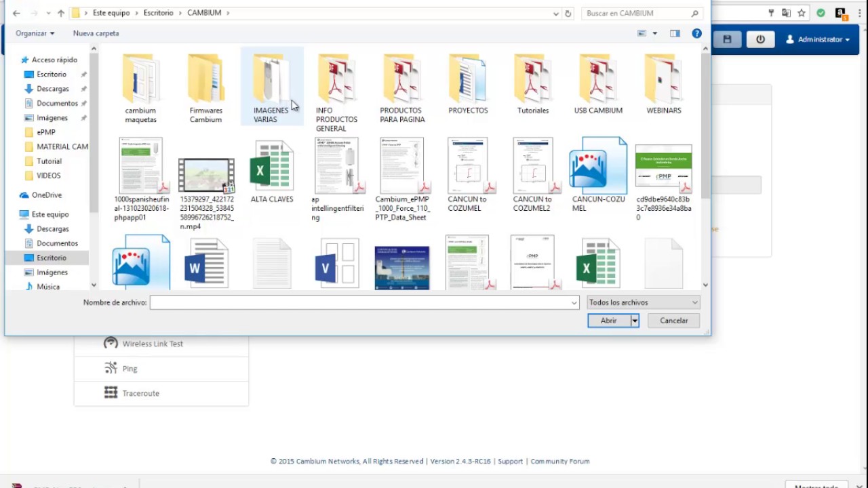Select the CANCUN to COZUMEL2 PDF
Viewport: 868px width, 488px height.
coord(533,175)
